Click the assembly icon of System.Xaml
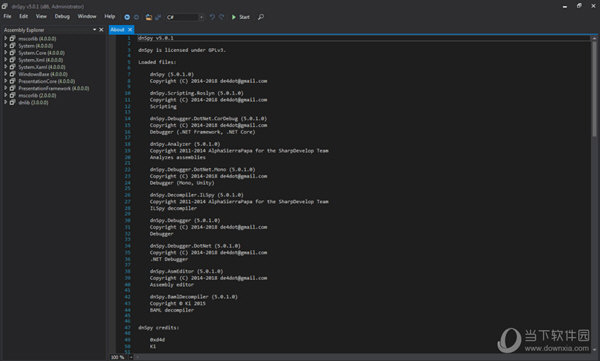 click(x=12, y=67)
